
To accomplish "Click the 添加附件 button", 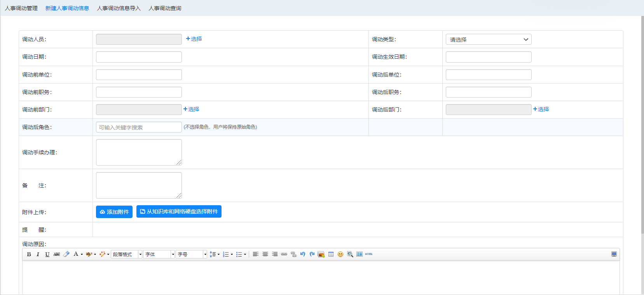I will (114, 212).
